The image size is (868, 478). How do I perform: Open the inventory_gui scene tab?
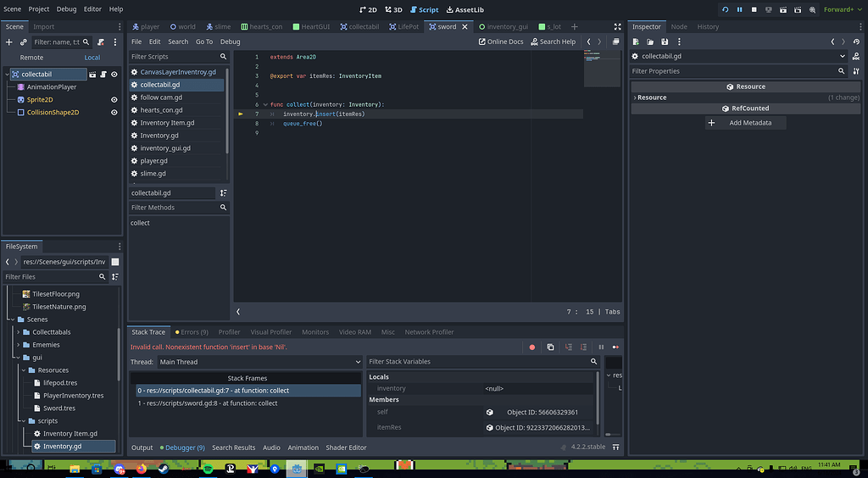point(504,26)
